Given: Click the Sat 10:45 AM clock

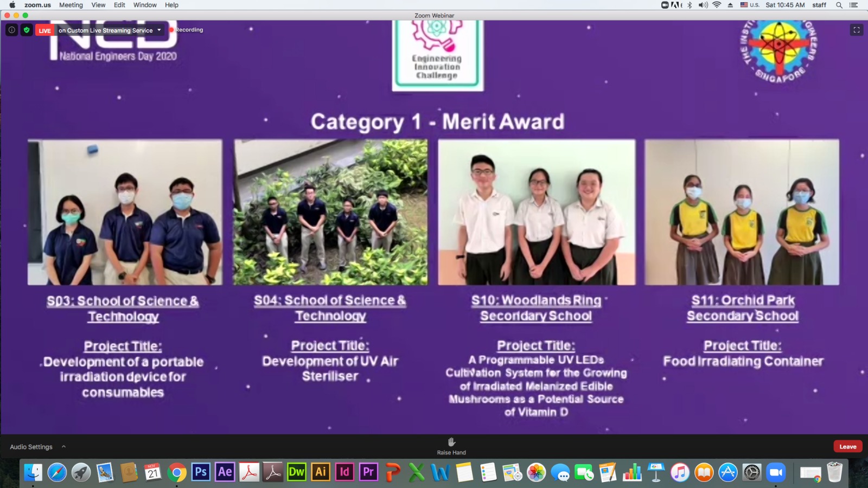Looking at the screenshot, I should tap(785, 5).
